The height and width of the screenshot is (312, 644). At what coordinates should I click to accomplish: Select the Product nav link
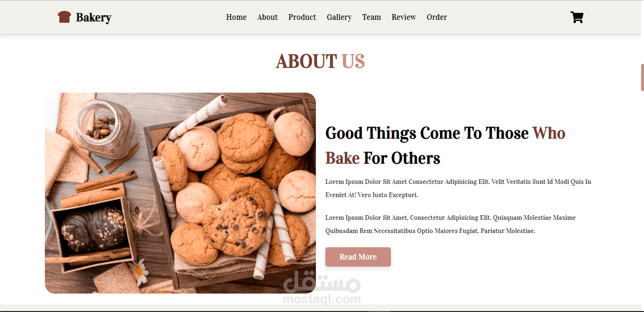pyautogui.click(x=302, y=17)
